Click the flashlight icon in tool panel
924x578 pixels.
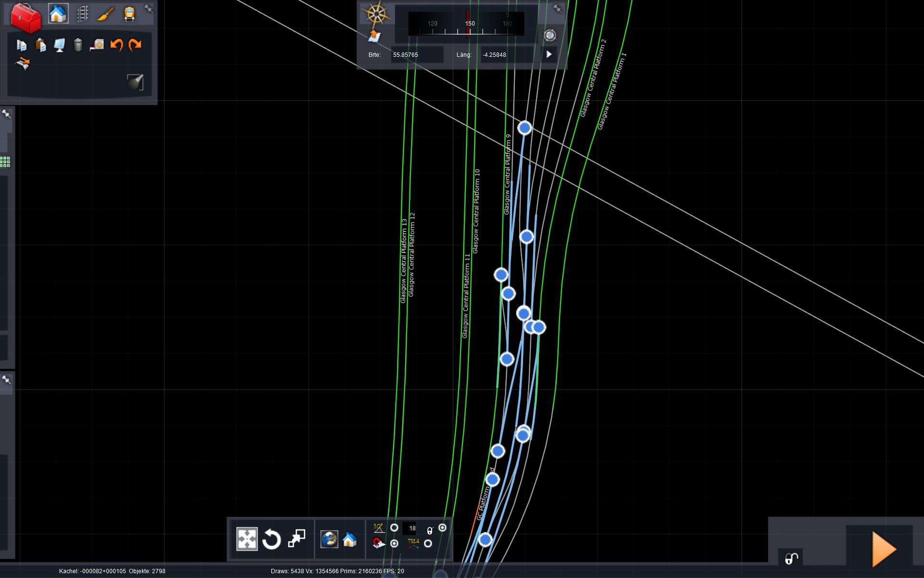click(135, 82)
